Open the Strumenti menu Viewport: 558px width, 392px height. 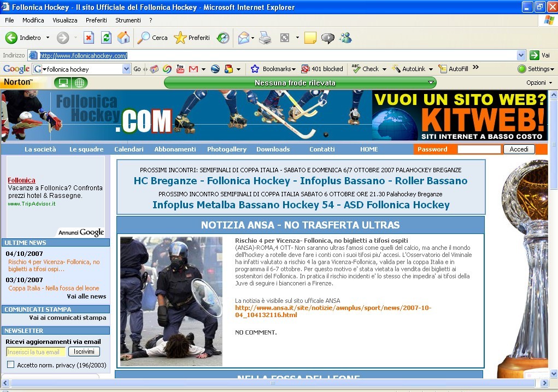(x=128, y=20)
